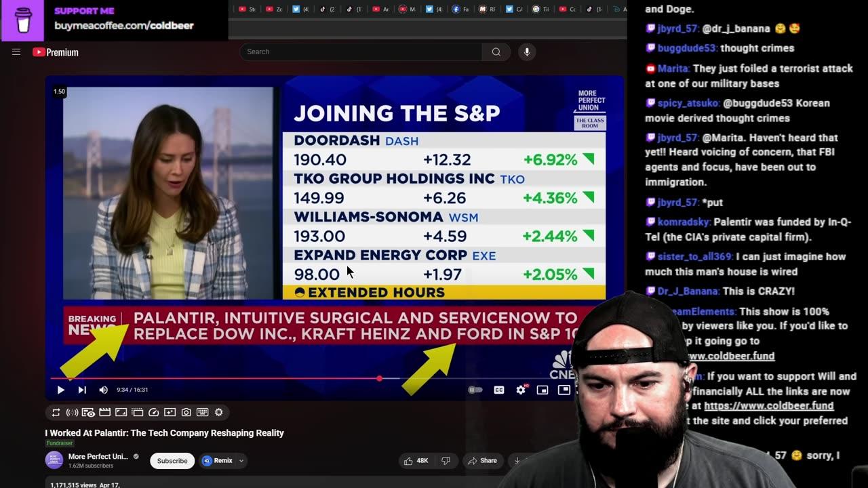Start voice search with microphone icon

click(x=526, y=52)
